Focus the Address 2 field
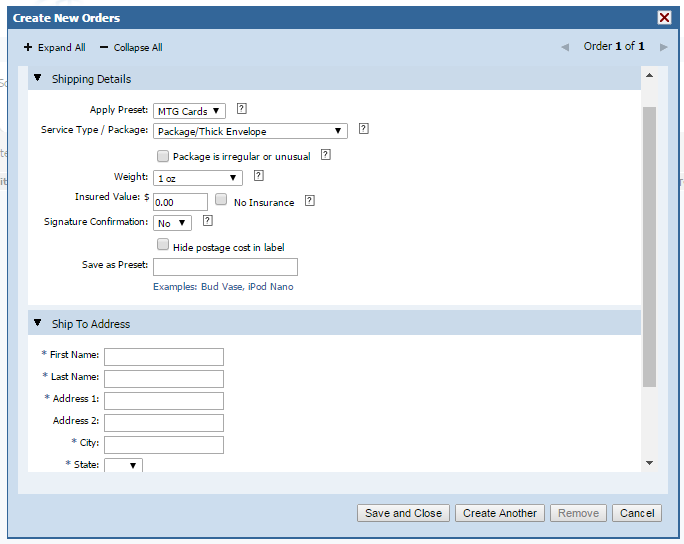Screen dimensions: 684x544 164,423
